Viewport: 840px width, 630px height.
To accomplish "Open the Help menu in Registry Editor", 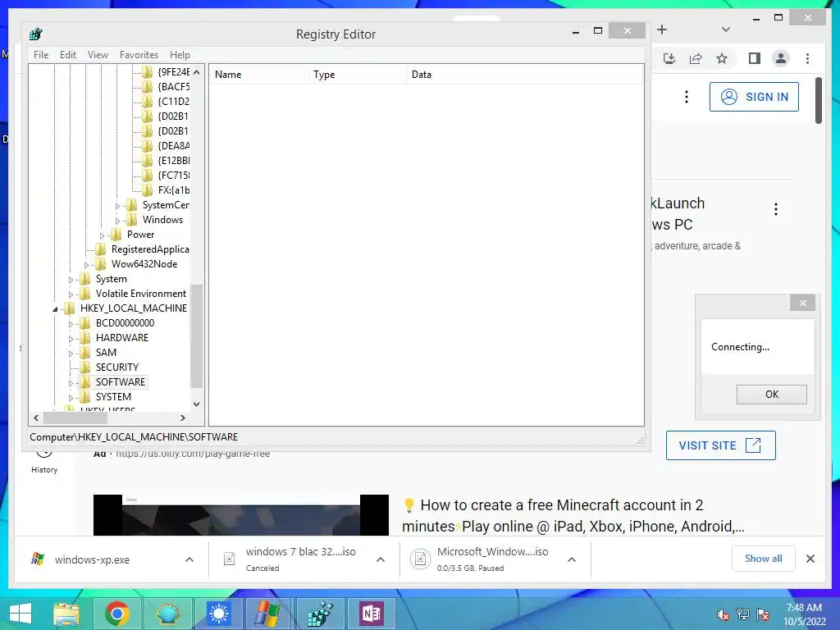I will point(180,55).
